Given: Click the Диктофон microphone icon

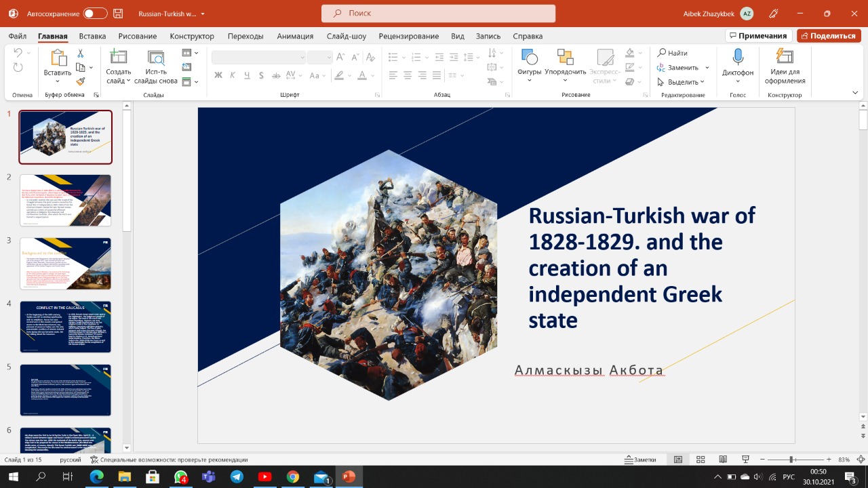Looking at the screenshot, I should 738,57.
